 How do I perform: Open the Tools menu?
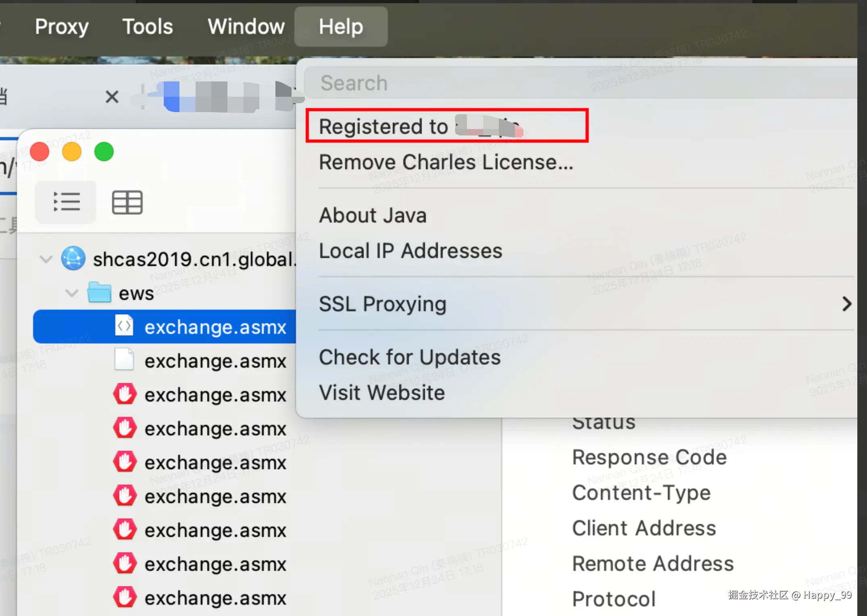click(148, 27)
